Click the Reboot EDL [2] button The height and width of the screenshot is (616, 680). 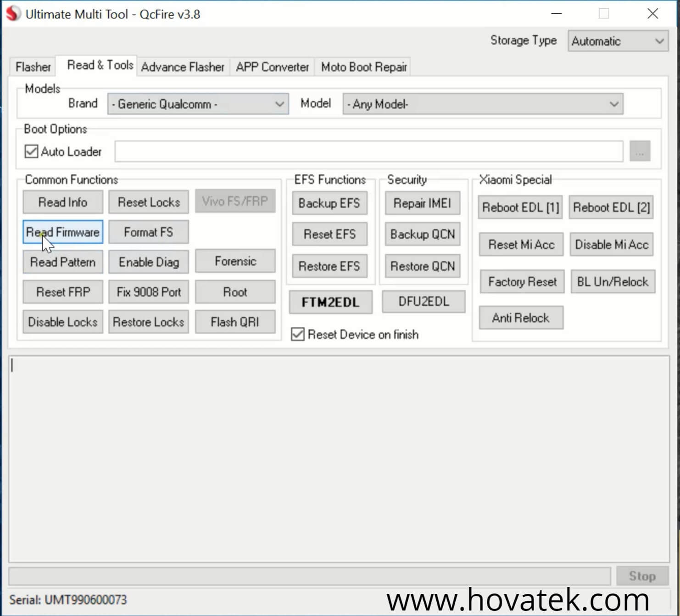(x=611, y=207)
